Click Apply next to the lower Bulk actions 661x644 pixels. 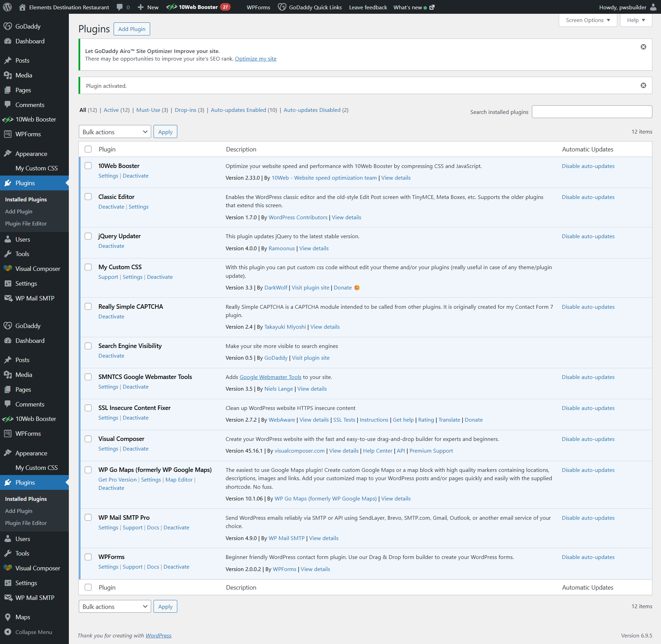[165, 606]
